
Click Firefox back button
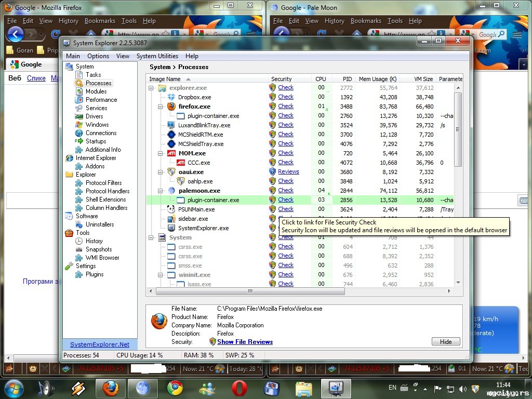pos(15,34)
